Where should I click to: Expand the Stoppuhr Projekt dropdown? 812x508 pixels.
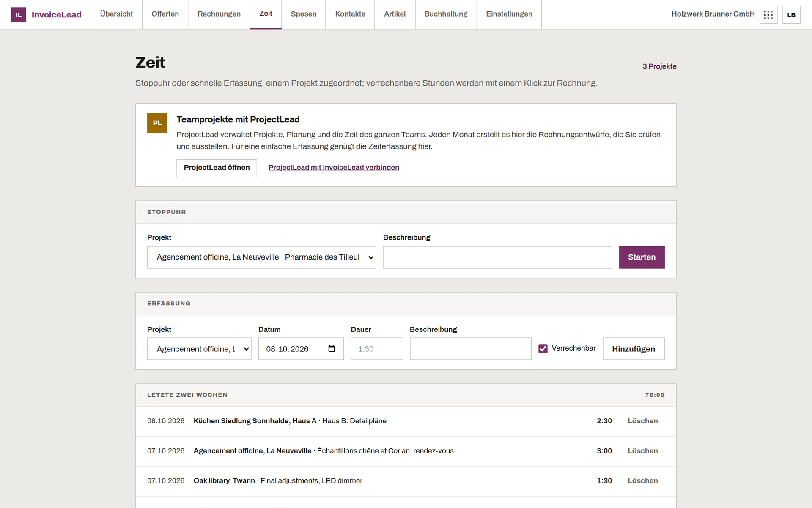[x=261, y=257]
